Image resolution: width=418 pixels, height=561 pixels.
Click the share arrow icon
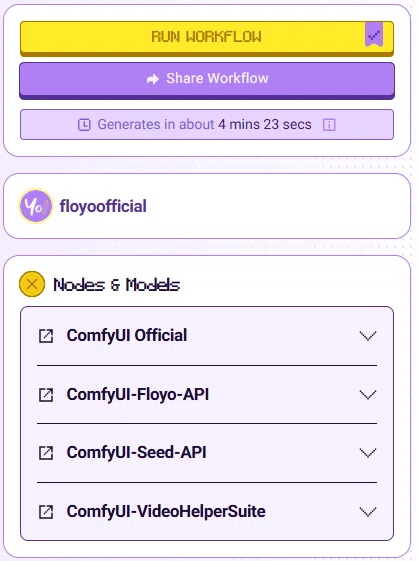pyautogui.click(x=153, y=79)
